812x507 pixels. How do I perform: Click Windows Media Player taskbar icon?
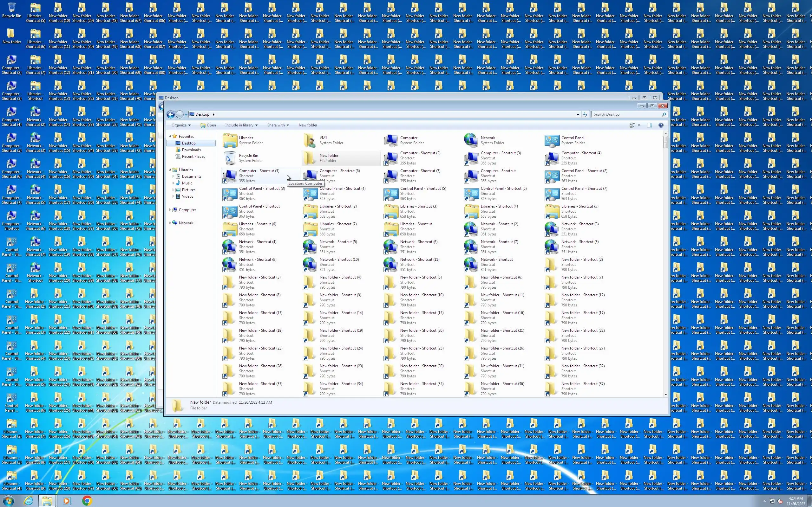[66, 501]
